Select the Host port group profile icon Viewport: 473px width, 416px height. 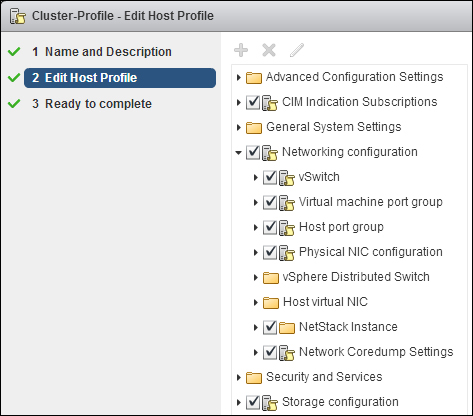pyautogui.click(x=287, y=227)
